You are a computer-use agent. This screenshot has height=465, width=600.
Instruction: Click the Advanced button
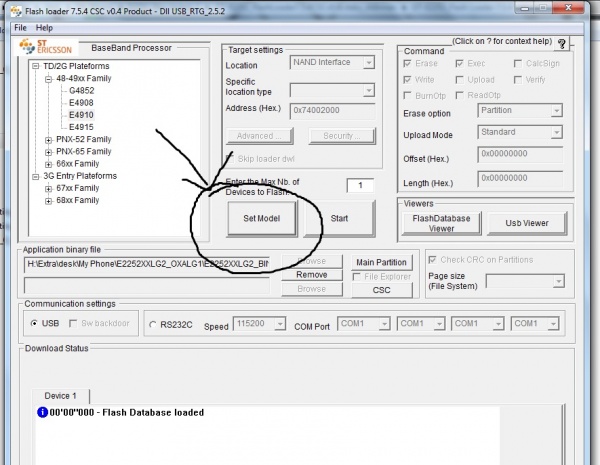[x=259, y=136]
